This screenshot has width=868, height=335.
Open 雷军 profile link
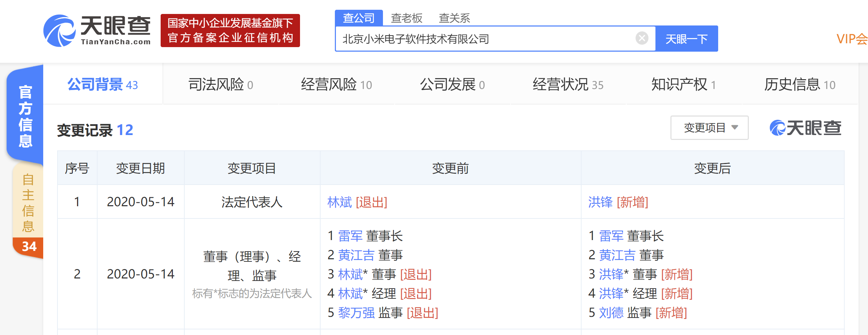pyautogui.click(x=352, y=236)
